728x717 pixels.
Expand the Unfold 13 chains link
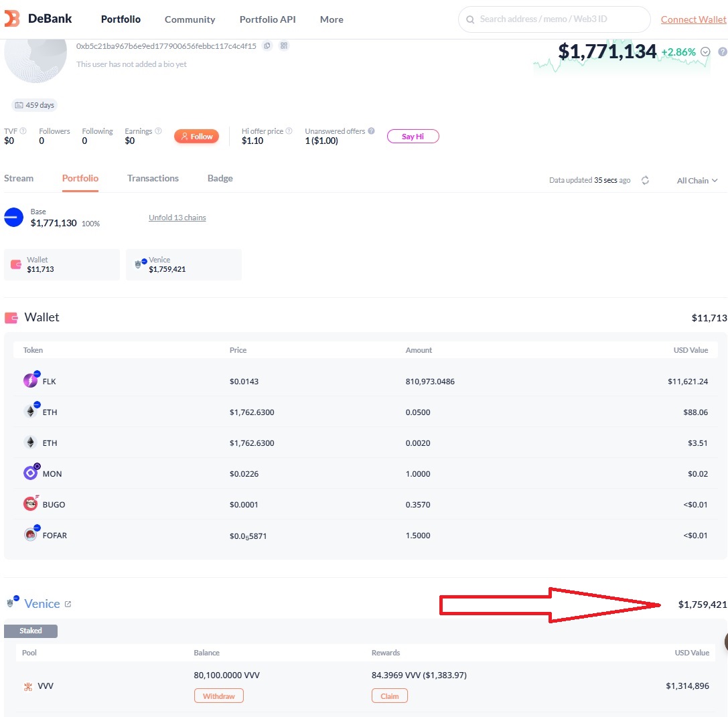[177, 217]
